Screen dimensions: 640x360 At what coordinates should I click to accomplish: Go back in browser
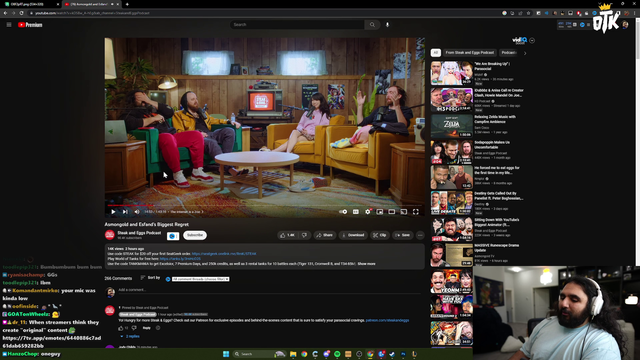(5, 13)
